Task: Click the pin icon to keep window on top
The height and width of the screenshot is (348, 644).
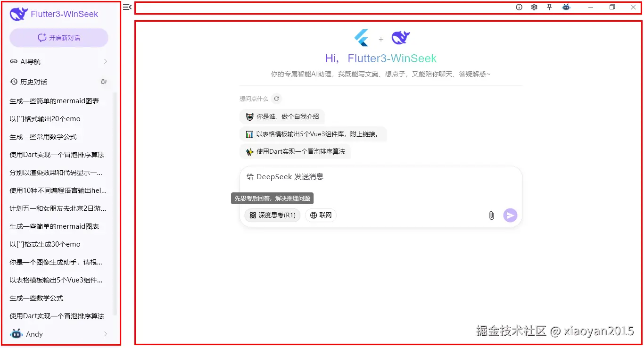Action: point(550,7)
